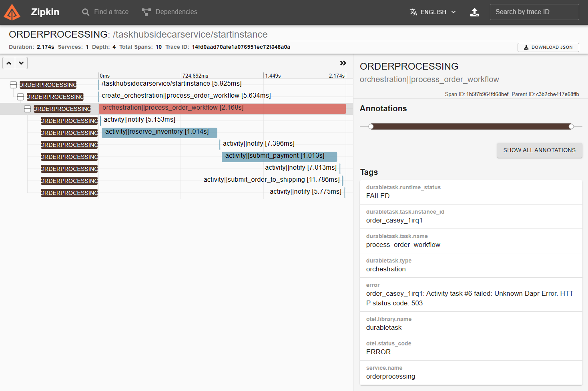Click the durabletask.type orchestration value
The height and width of the screenshot is (391, 588).
click(386, 269)
